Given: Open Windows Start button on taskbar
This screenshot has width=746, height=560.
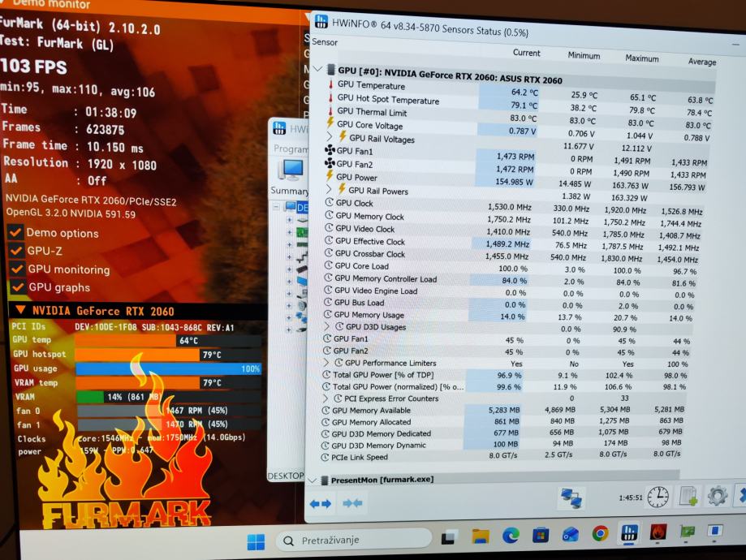Looking at the screenshot, I should pos(256,541).
